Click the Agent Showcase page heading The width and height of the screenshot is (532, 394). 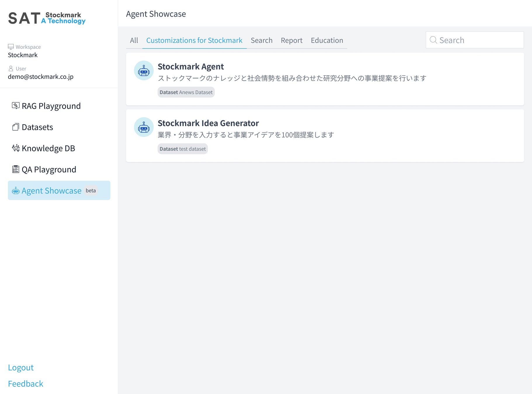click(x=156, y=14)
